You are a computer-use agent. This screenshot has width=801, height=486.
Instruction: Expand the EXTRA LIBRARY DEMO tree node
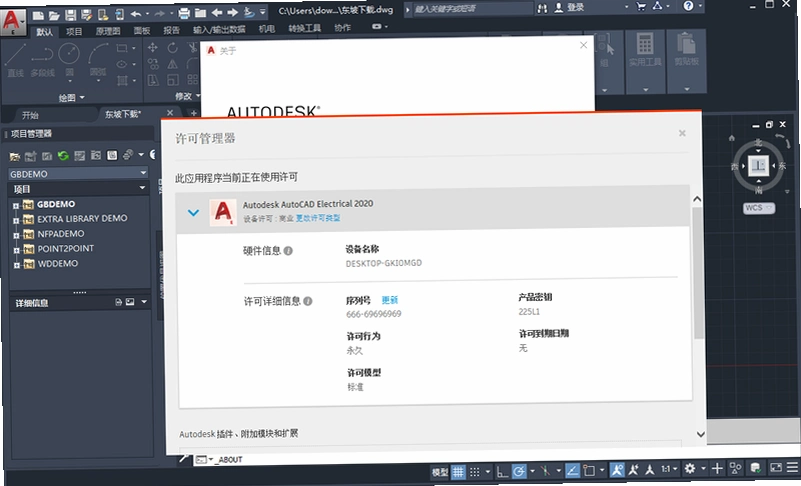pyautogui.click(x=16, y=220)
